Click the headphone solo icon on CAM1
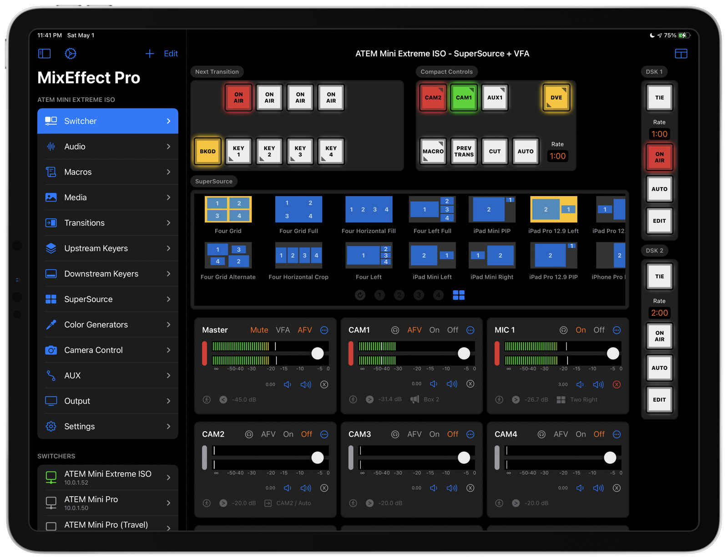 click(x=395, y=330)
